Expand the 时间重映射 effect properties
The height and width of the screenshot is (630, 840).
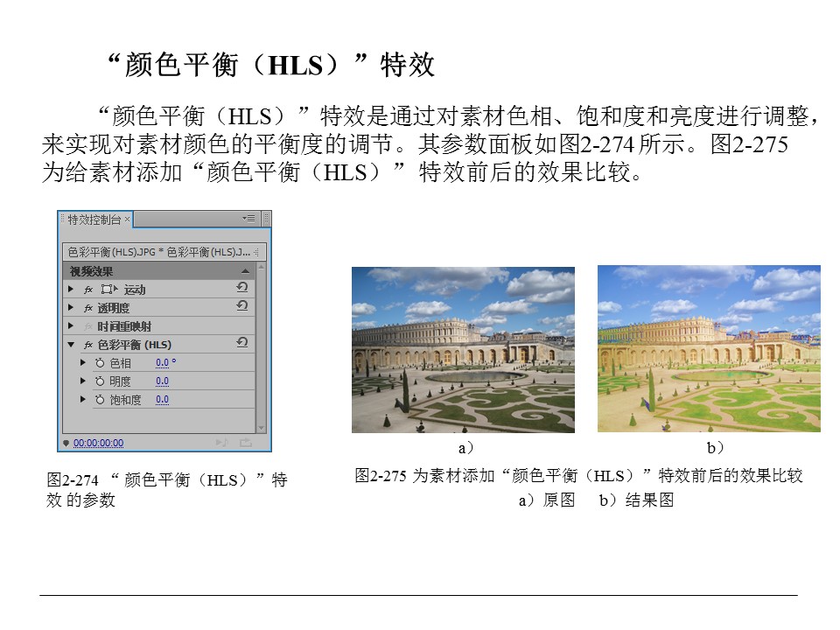(71, 325)
